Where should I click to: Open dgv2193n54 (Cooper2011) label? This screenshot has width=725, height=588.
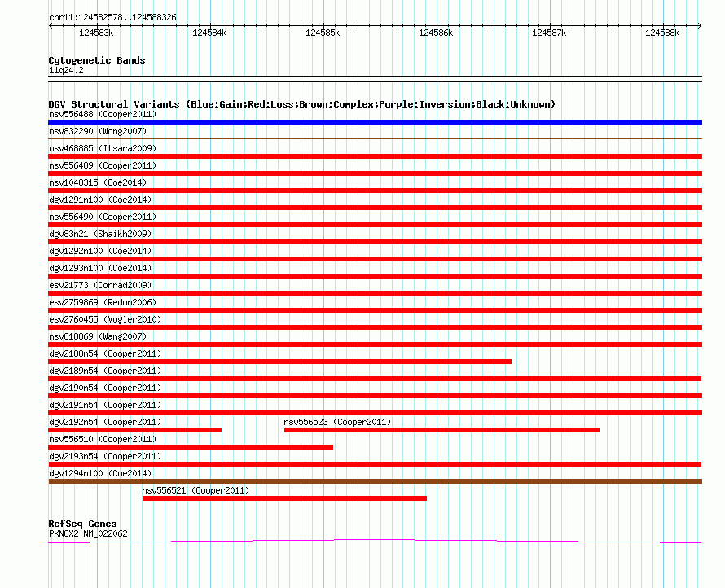(105, 456)
